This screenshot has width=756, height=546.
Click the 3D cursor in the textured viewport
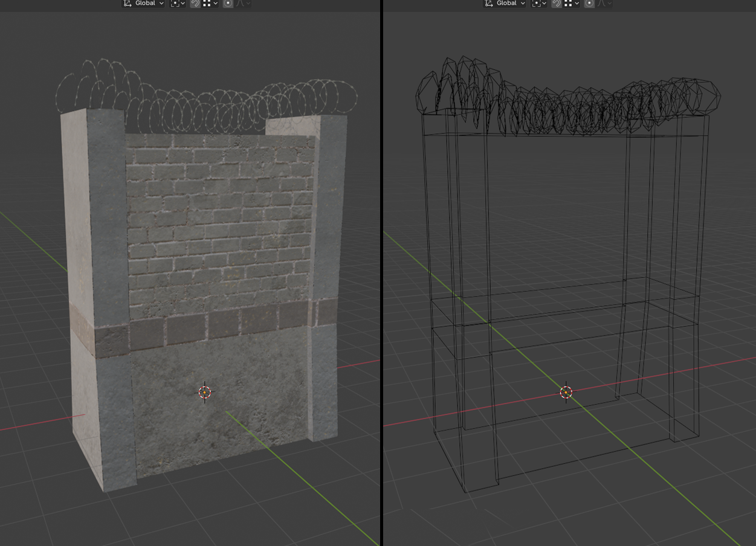tap(205, 393)
